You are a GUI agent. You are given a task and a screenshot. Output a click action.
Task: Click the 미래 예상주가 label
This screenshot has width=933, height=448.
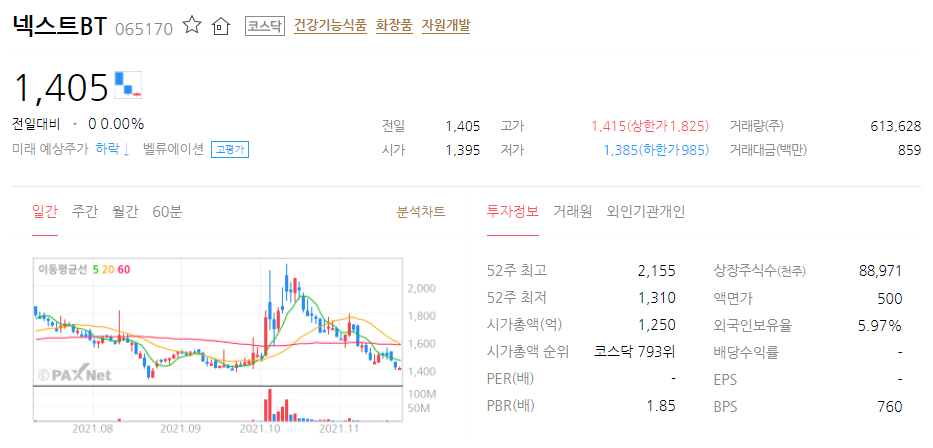click(51, 149)
